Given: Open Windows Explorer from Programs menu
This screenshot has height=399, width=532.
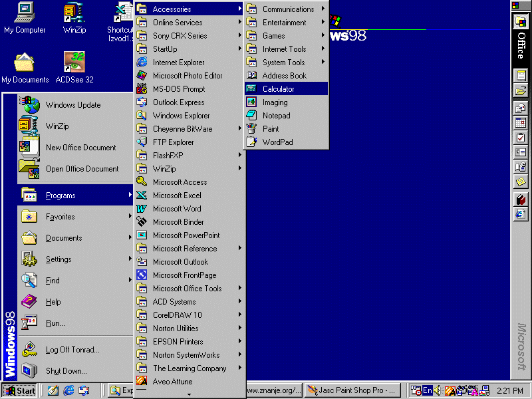Looking at the screenshot, I should (190, 116).
